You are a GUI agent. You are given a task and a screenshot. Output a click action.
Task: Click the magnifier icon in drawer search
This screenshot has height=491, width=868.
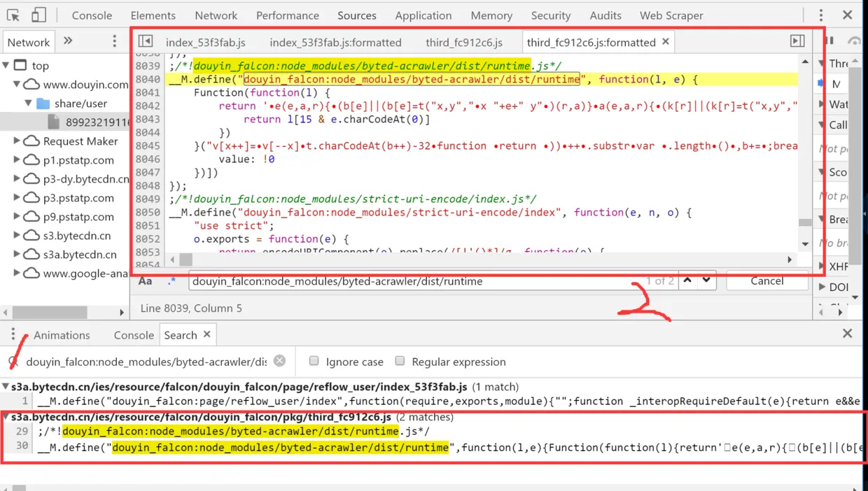[13, 362]
